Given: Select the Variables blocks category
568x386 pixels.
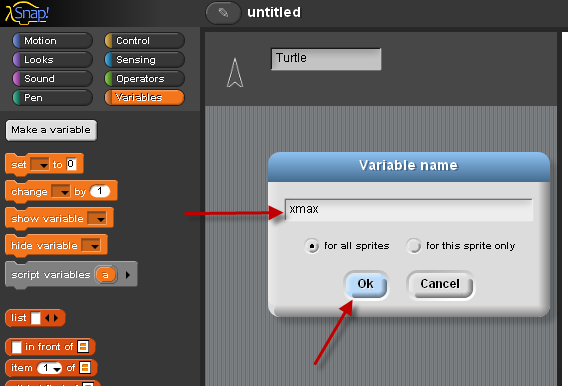Looking at the screenshot, I should tap(145, 98).
